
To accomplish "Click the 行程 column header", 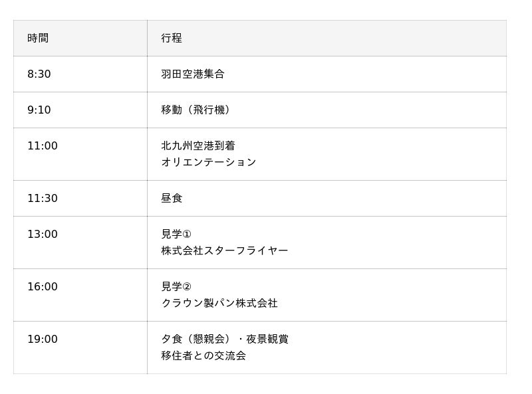I will (172, 38).
